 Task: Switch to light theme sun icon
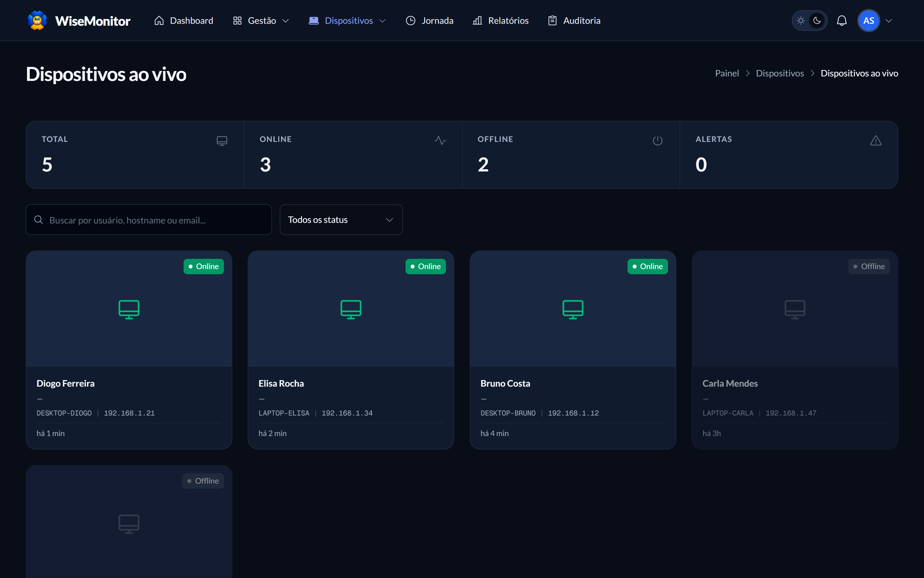coord(801,21)
